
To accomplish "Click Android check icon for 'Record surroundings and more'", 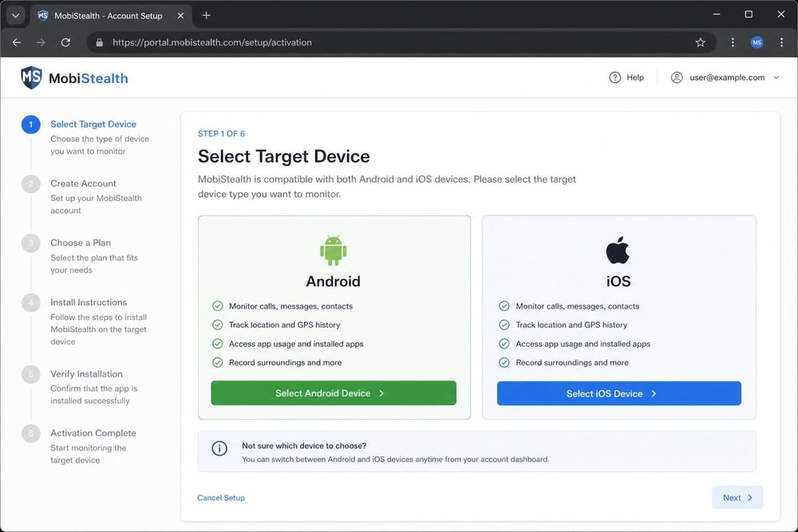I will point(217,363).
